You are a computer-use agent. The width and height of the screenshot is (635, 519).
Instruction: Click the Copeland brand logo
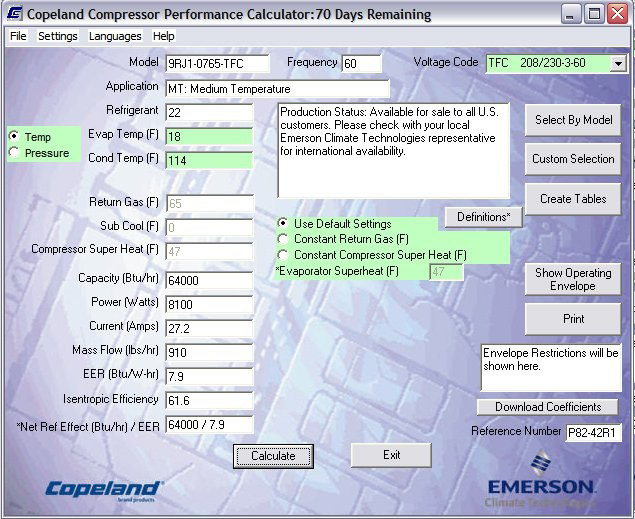[x=104, y=490]
